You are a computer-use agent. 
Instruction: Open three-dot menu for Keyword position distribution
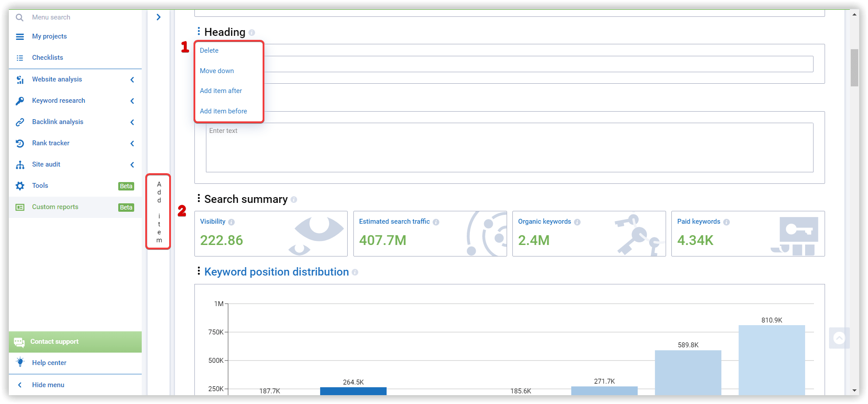198,271
